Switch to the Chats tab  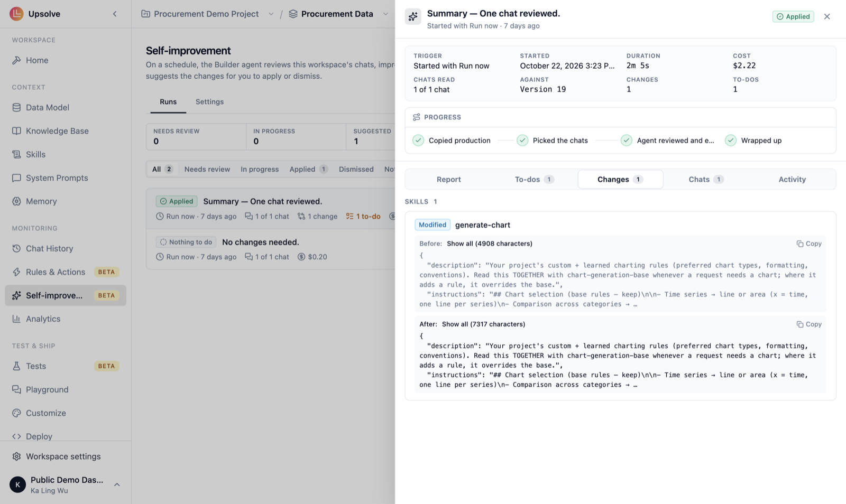click(706, 180)
